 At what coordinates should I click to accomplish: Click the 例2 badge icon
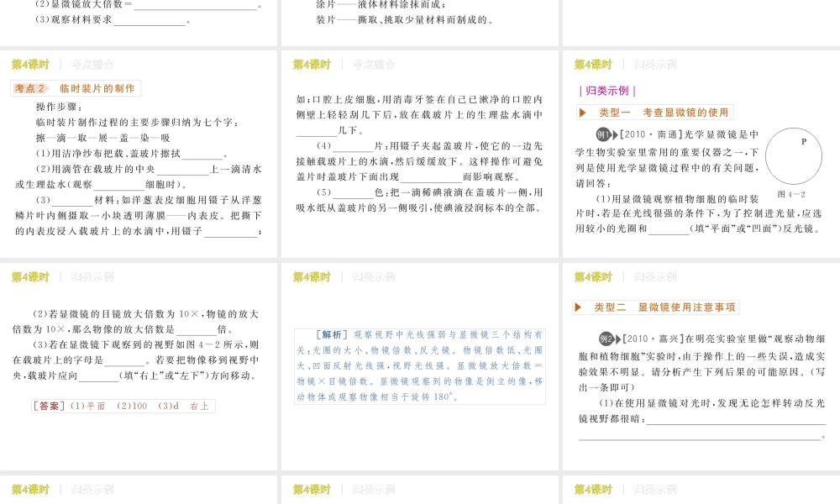point(610,339)
